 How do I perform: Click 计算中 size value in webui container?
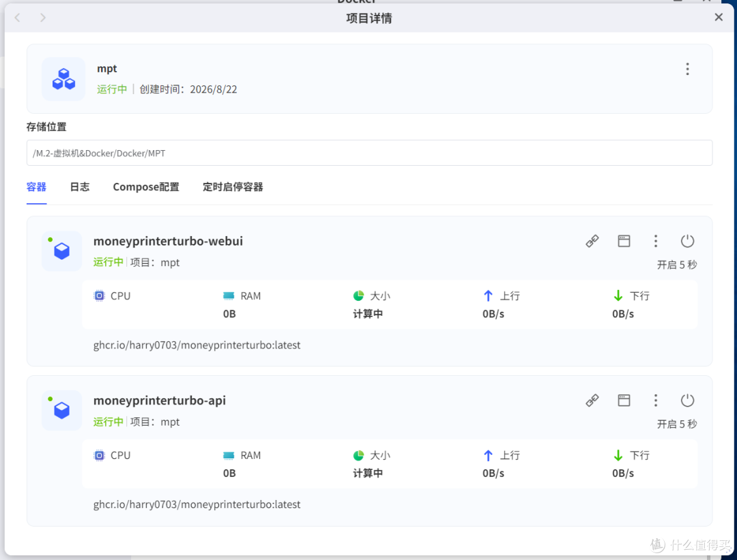tap(368, 314)
